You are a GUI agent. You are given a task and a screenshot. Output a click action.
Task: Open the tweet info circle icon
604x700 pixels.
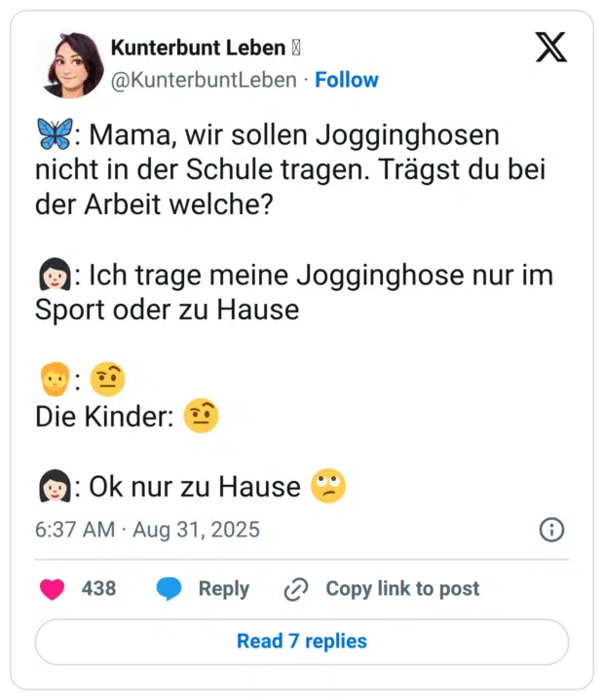[551, 530]
